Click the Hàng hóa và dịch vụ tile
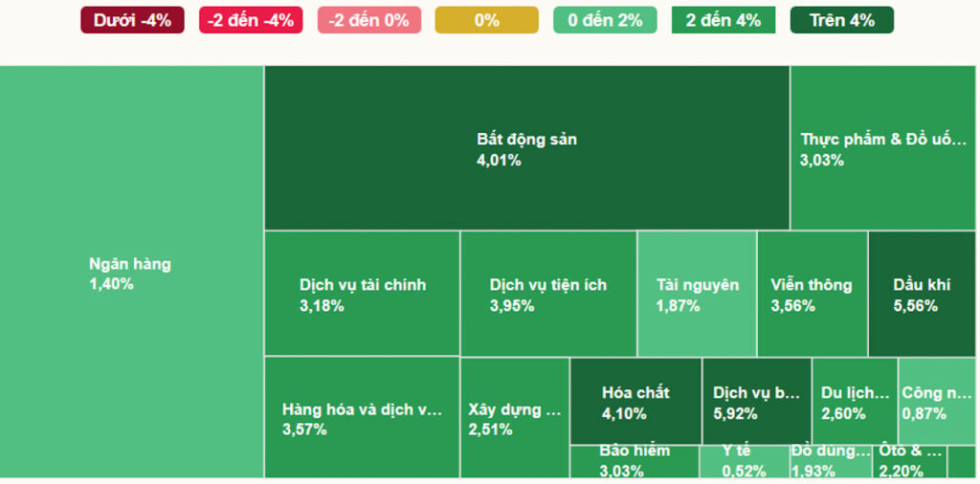Screen dimensions: 980x484 tap(362, 418)
